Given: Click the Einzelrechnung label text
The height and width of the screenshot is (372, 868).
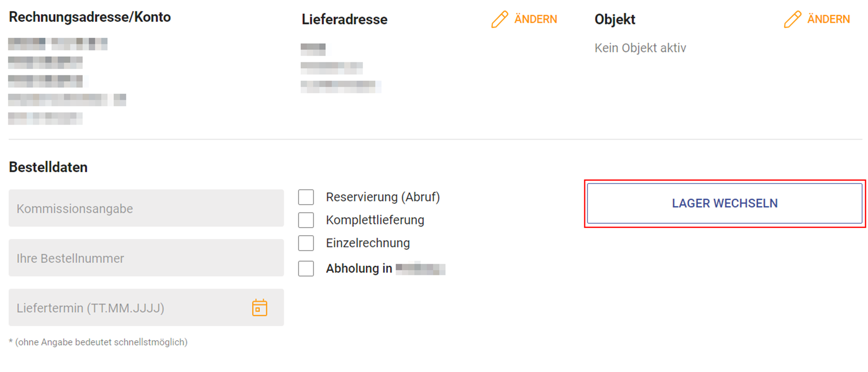Looking at the screenshot, I should (368, 243).
